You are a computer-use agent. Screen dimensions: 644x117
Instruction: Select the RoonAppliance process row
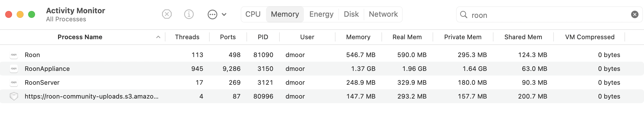[x=322, y=69]
